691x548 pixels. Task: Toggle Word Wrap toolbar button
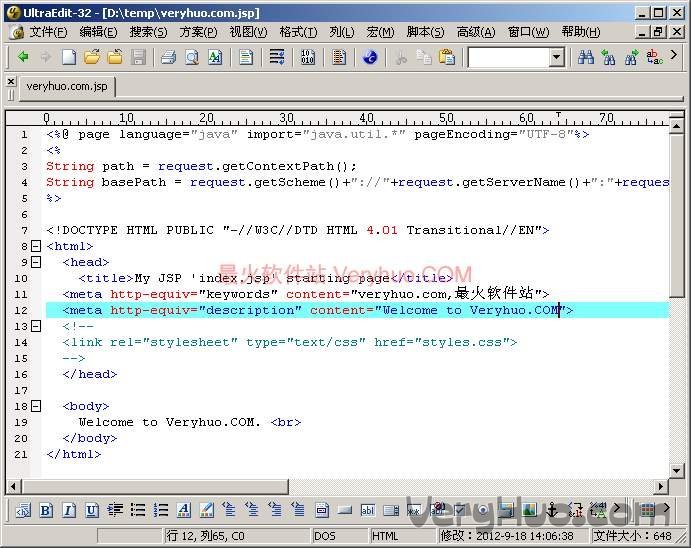(x=277, y=57)
